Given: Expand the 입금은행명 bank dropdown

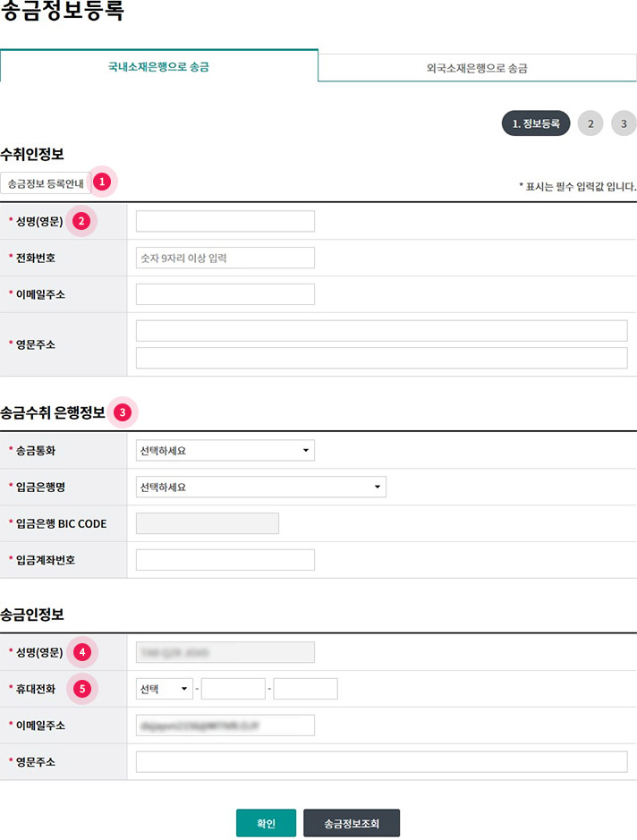Looking at the screenshot, I should coord(260,488).
